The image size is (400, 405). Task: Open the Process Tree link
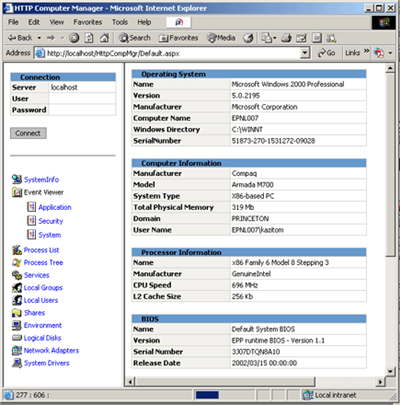tap(43, 262)
